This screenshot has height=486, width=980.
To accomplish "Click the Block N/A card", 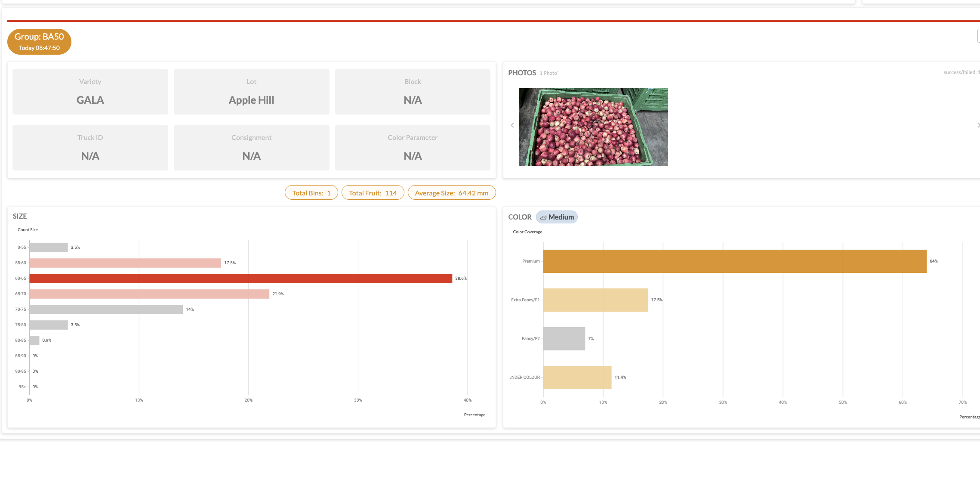I will point(413,92).
